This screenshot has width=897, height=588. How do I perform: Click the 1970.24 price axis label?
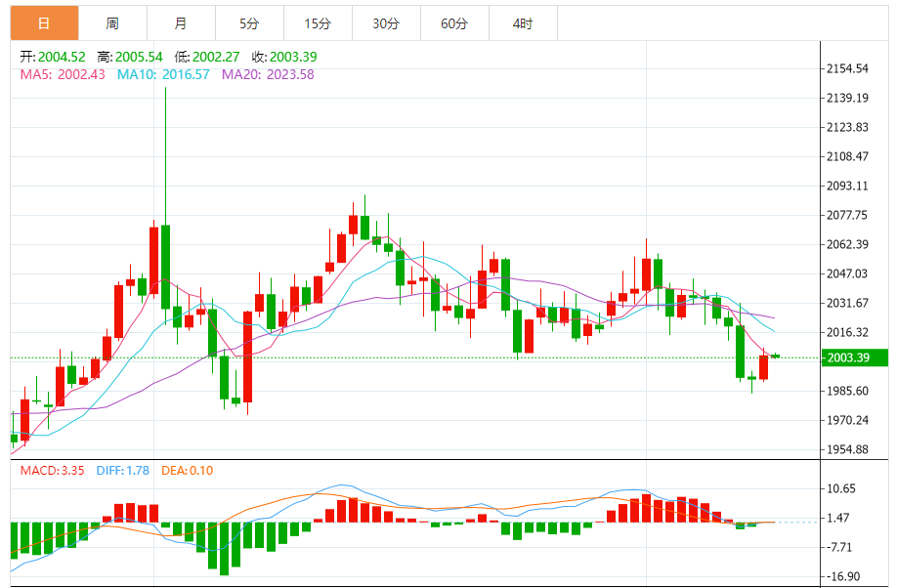point(847,420)
